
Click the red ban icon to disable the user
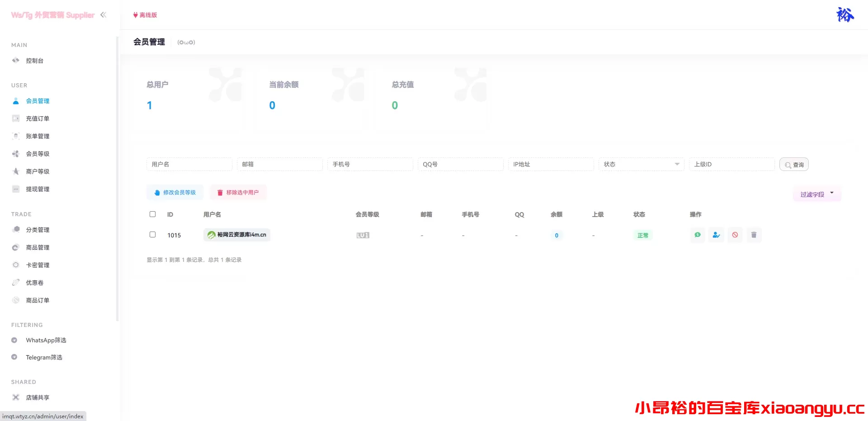(735, 235)
